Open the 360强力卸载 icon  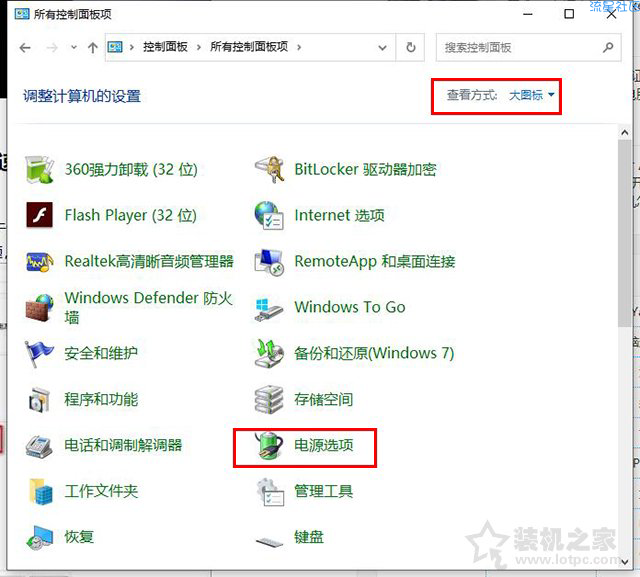pyautogui.click(x=39, y=169)
